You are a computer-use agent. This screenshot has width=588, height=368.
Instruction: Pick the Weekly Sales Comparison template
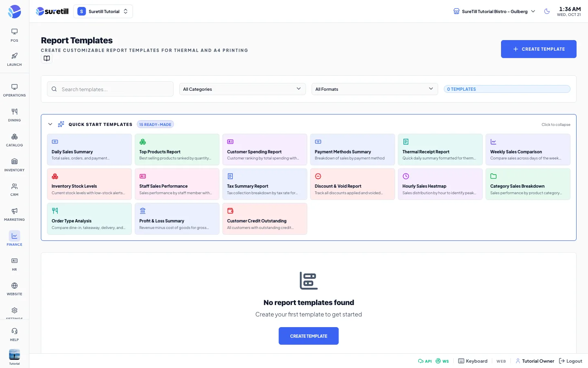[x=528, y=150]
